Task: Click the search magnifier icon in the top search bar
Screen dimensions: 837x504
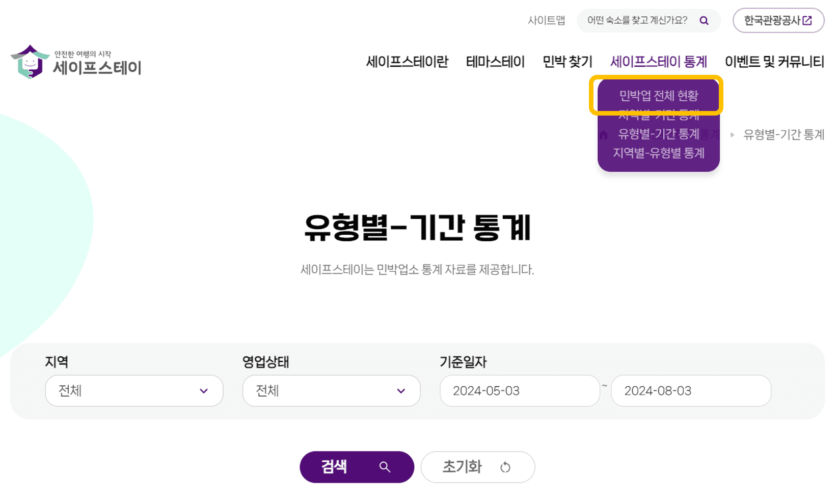Action: coord(705,21)
